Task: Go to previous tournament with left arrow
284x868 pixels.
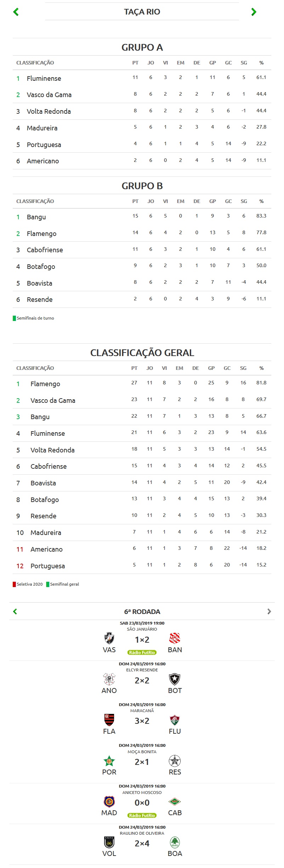Action: tap(16, 12)
